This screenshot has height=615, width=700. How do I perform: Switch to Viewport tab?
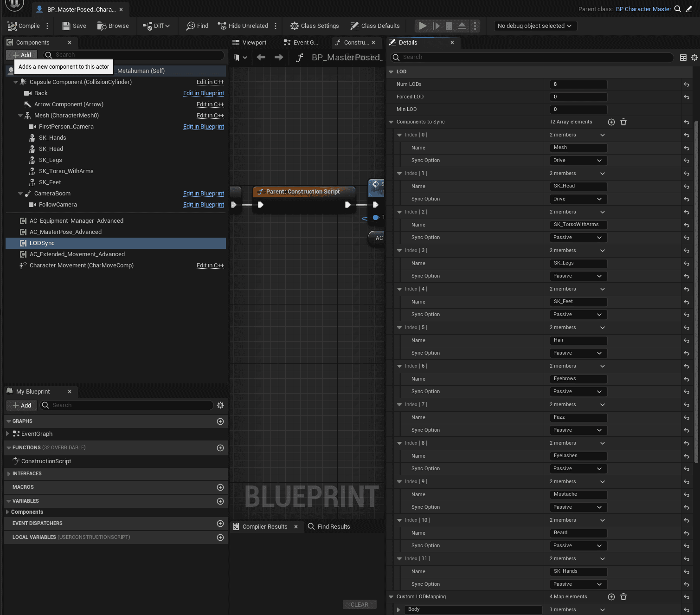click(250, 42)
